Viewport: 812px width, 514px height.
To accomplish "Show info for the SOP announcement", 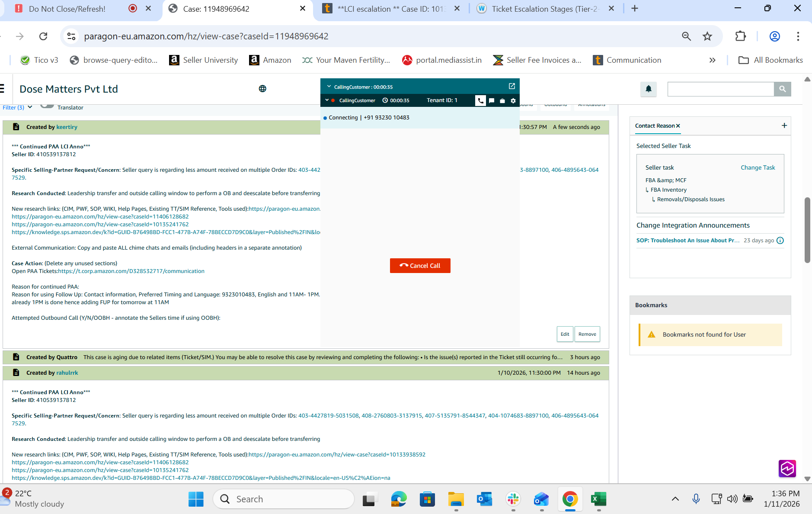I will (780, 241).
